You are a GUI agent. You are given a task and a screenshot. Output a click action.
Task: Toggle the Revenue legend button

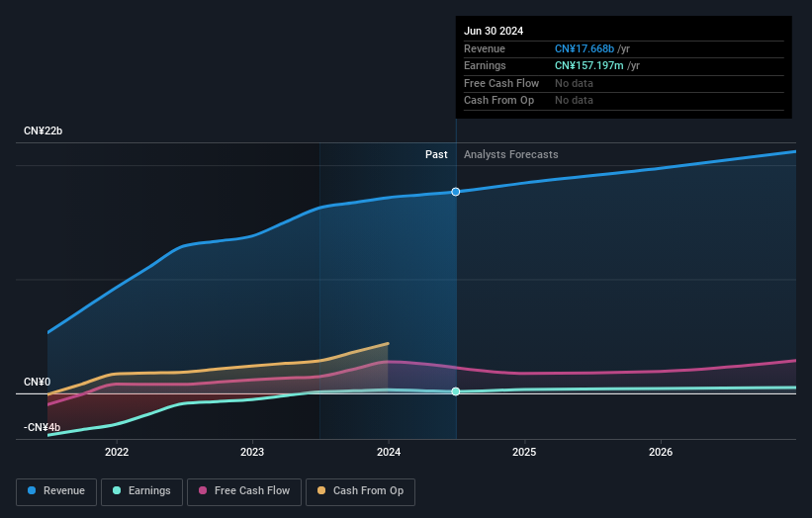pyautogui.click(x=56, y=491)
